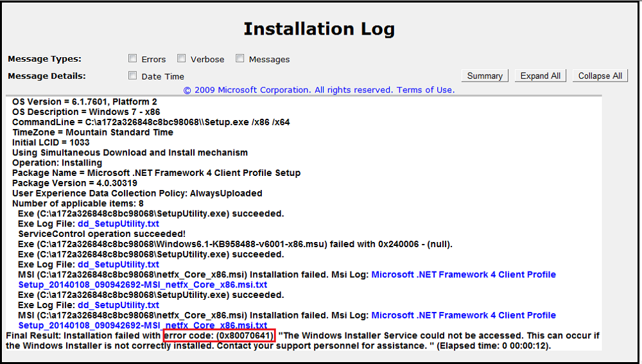Click the '(Elapsed time: 0 00:00:12)' text

click(x=494, y=345)
